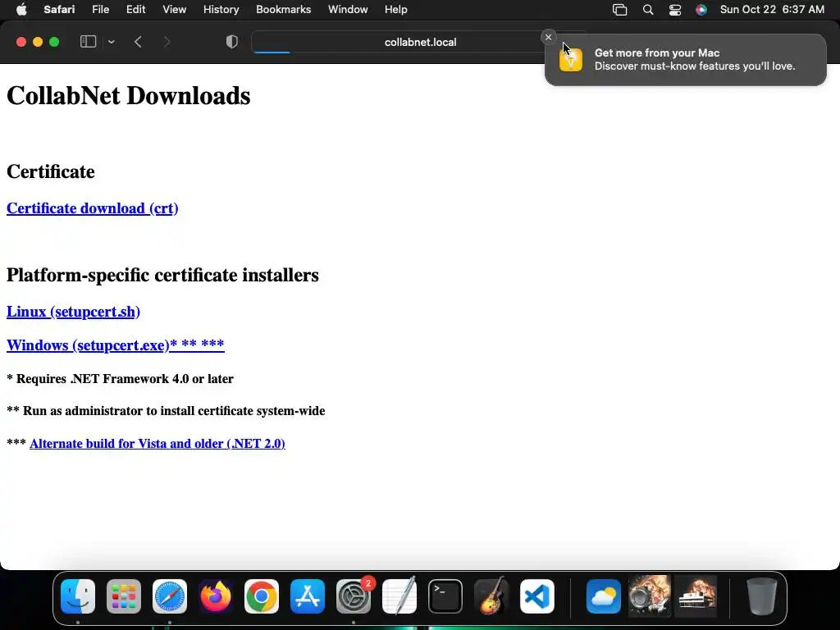Open Control Center
The height and width of the screenshot is (630, 840).
pos(675,10)
